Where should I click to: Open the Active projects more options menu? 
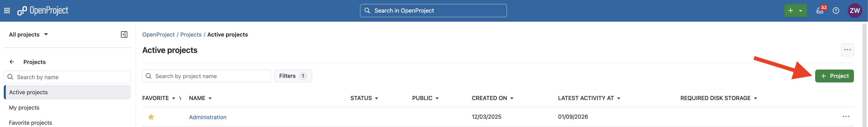pos(847,50)
